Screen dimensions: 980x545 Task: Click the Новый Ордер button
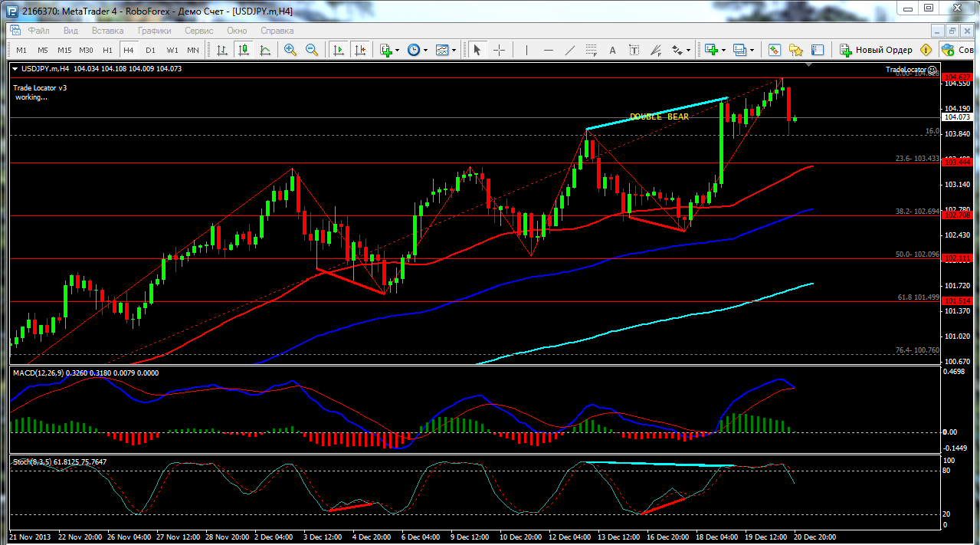pyautogui.click(x=876, y=50)
